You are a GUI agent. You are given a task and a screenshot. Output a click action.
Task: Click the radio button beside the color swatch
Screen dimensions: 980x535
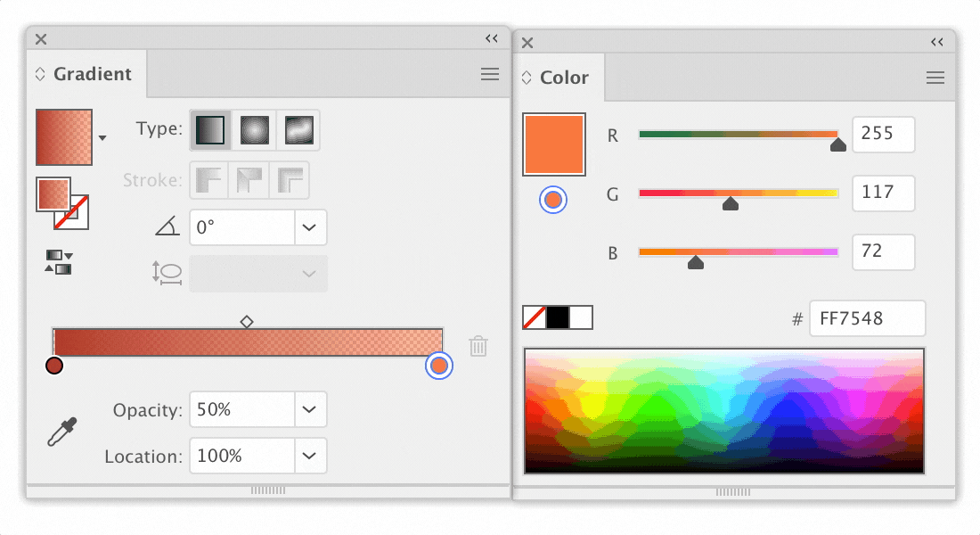(553, 200)
